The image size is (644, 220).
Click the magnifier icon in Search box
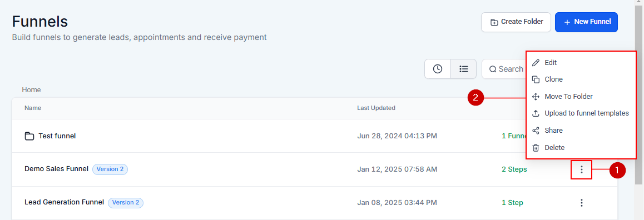click(x=493, y=69)
